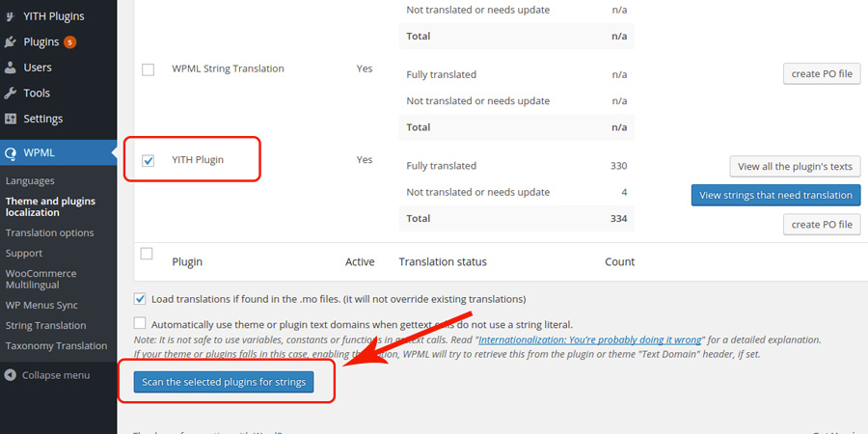The height and width of the screenshot is (434, 868).
Task: Tick the select-all checkbox beside Plugin header
Action: pyautogui.click(x=147, y=254)
